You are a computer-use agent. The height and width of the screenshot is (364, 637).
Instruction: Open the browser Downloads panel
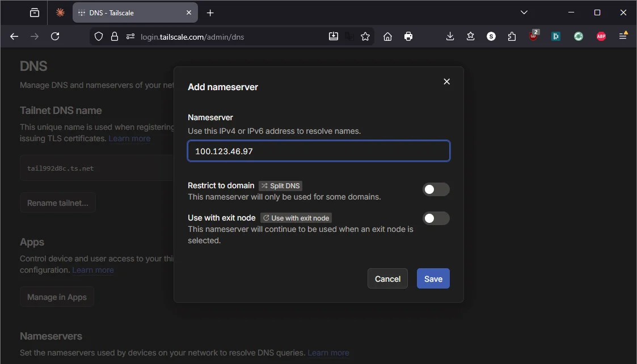click(x=450, y=36)
